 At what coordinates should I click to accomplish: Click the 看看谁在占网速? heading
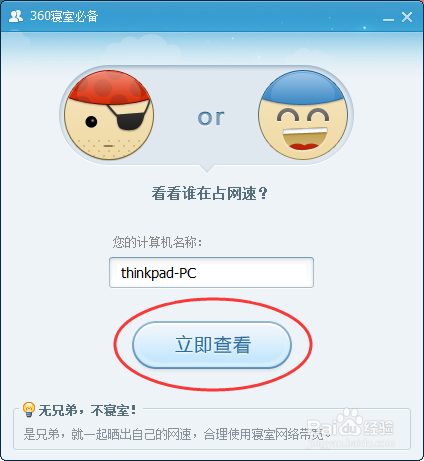(210, 193)
